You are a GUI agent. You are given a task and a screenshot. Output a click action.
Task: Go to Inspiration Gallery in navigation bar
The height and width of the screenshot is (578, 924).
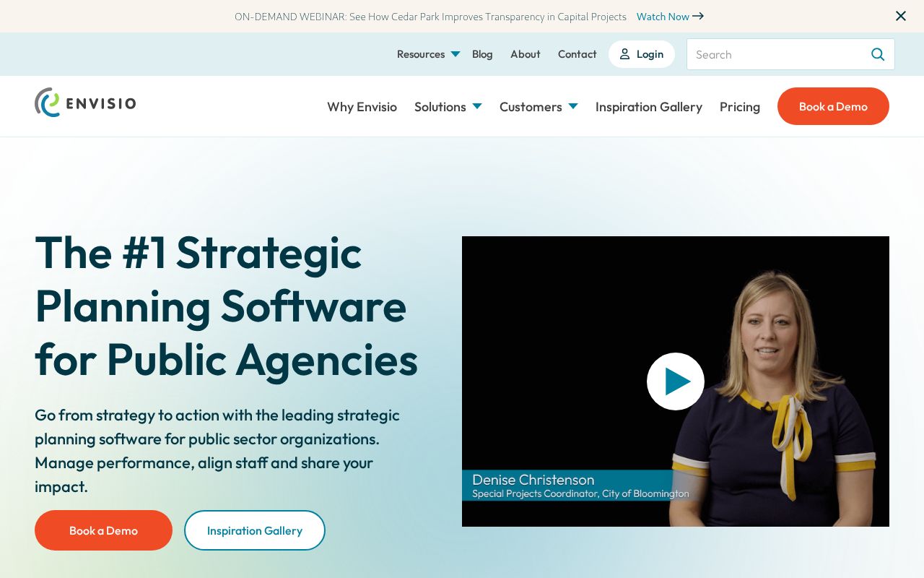coord(649,107)
